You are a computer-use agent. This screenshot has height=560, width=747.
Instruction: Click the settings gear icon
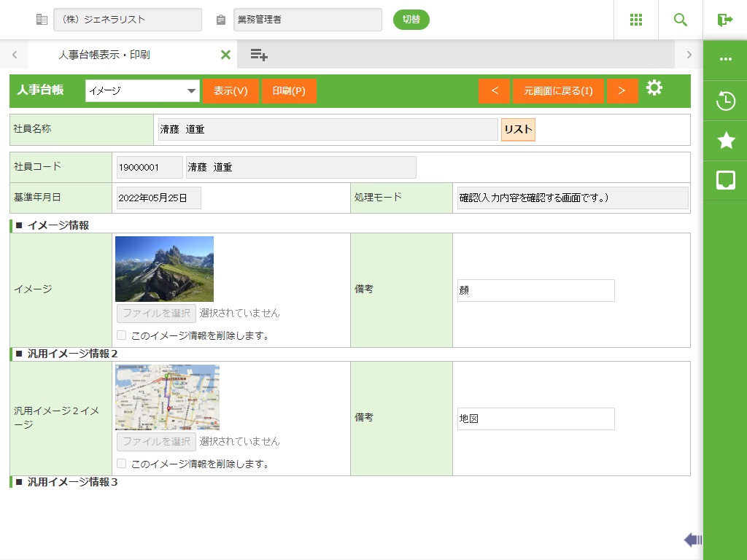point(654,89)
